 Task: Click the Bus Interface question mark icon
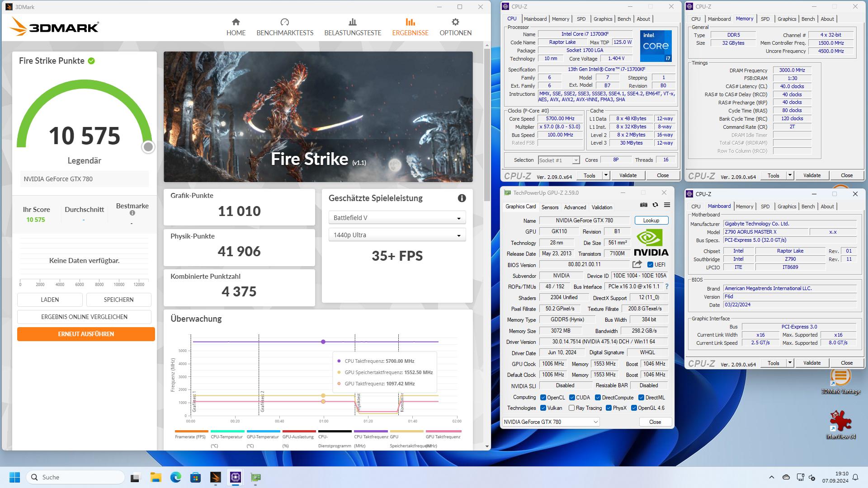click(x=666, y=286)
